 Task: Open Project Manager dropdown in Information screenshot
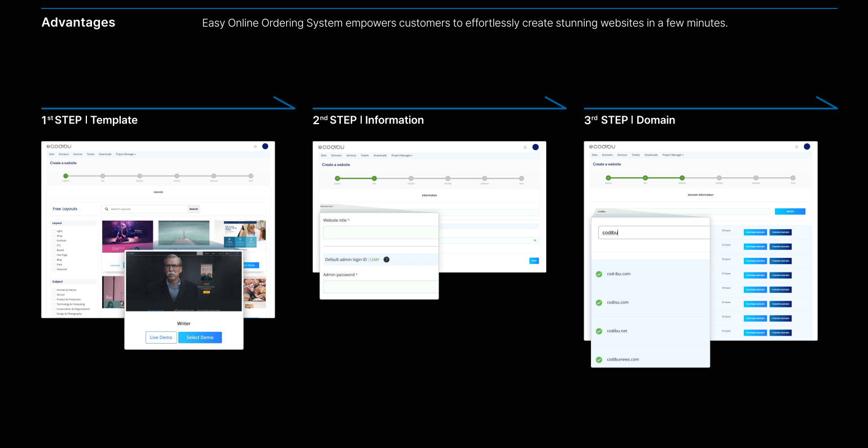(x=402, y=155)
